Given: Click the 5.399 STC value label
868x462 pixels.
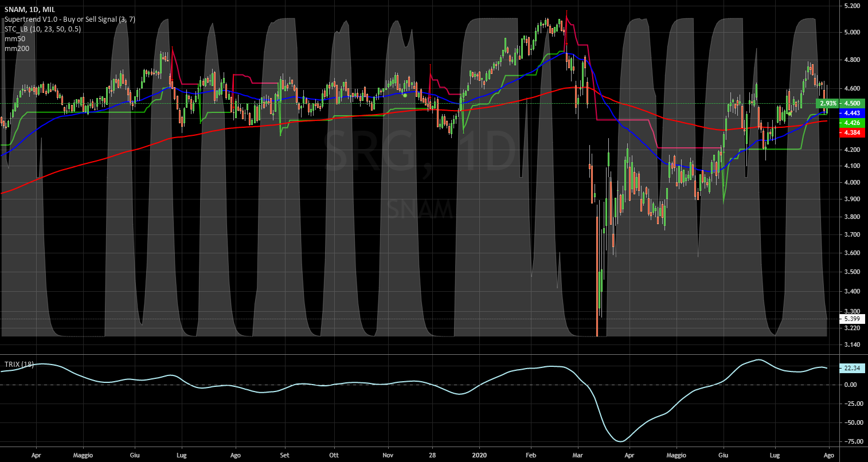Looking at the screenshot, I should pos(851,319).
